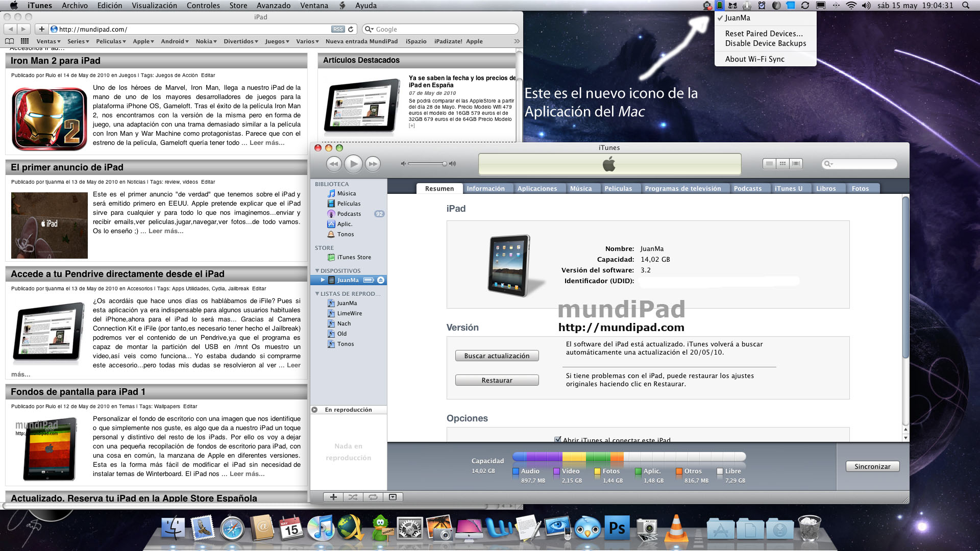Toggle shuffle in iTunes bottom bar
The height and width of the screenshot is (551, 980).
353,497
